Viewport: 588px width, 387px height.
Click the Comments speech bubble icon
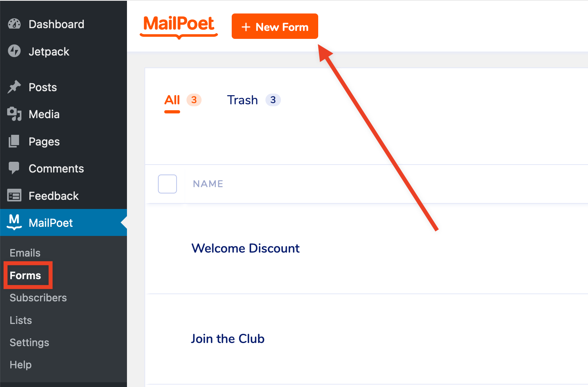point(14,168)
